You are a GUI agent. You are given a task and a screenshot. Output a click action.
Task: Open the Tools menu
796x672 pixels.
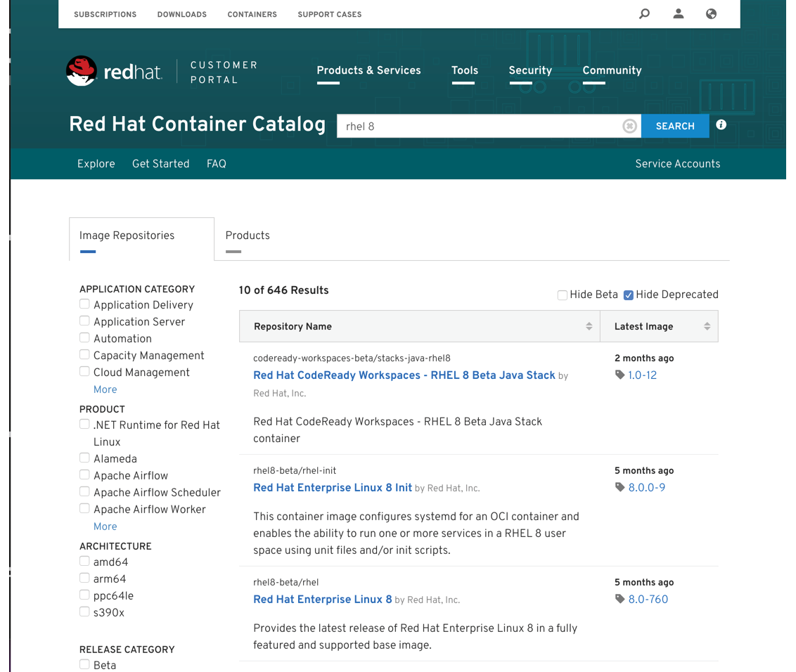point(465,70)
